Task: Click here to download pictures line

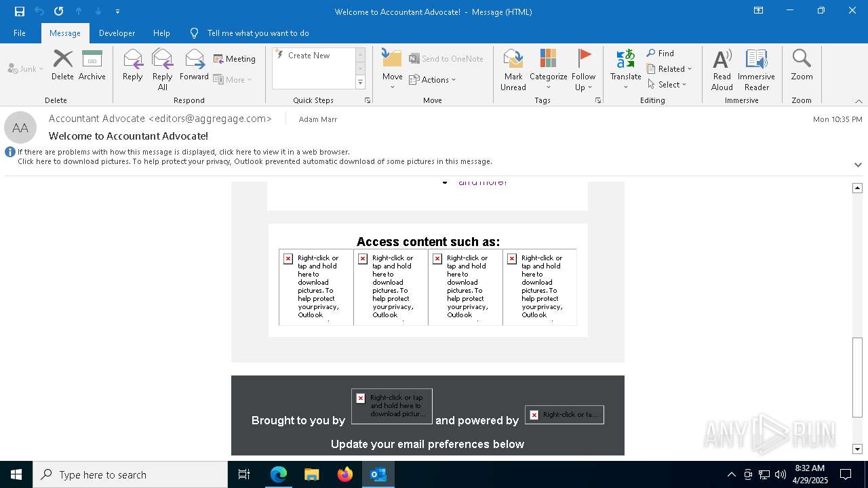Action: (255, 161)
